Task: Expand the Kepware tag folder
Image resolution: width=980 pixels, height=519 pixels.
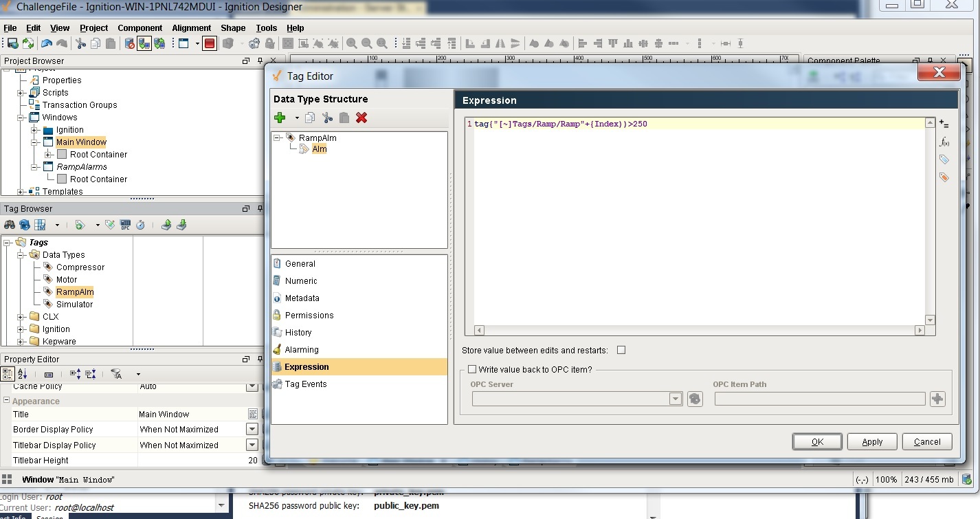Action: (x=21, y=341)
